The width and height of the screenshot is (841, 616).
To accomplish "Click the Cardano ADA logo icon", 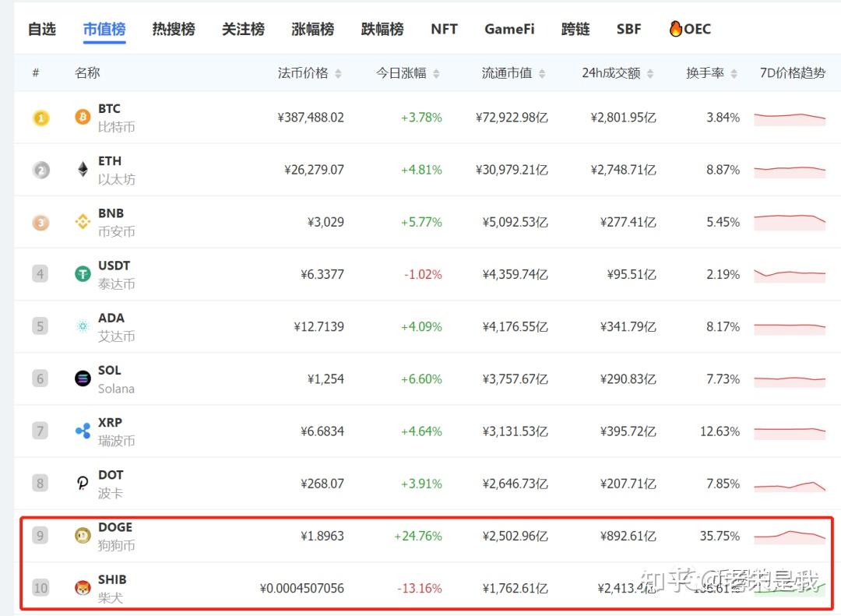I will [83, 326].
